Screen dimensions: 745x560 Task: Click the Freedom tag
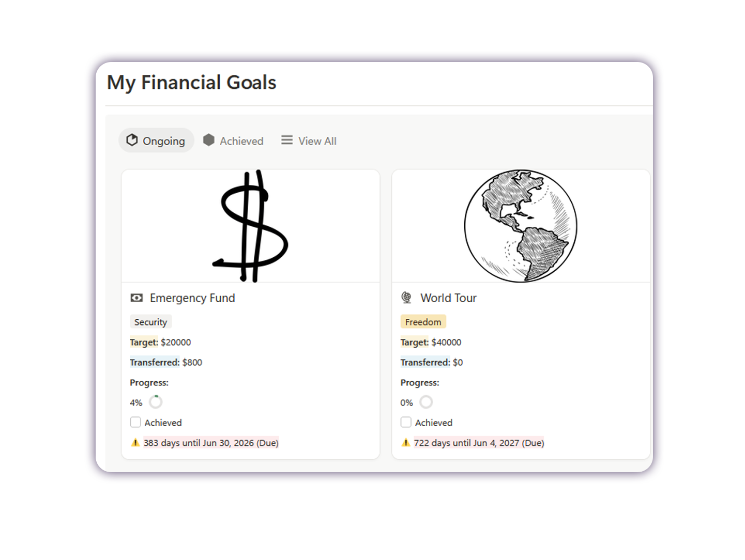point(423,322)
